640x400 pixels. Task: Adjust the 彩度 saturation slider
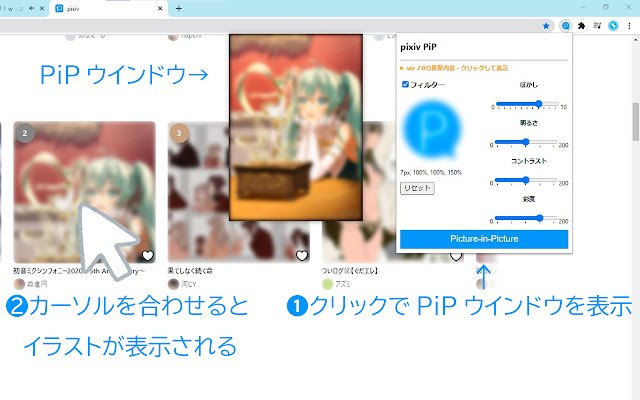click(526, 218)
